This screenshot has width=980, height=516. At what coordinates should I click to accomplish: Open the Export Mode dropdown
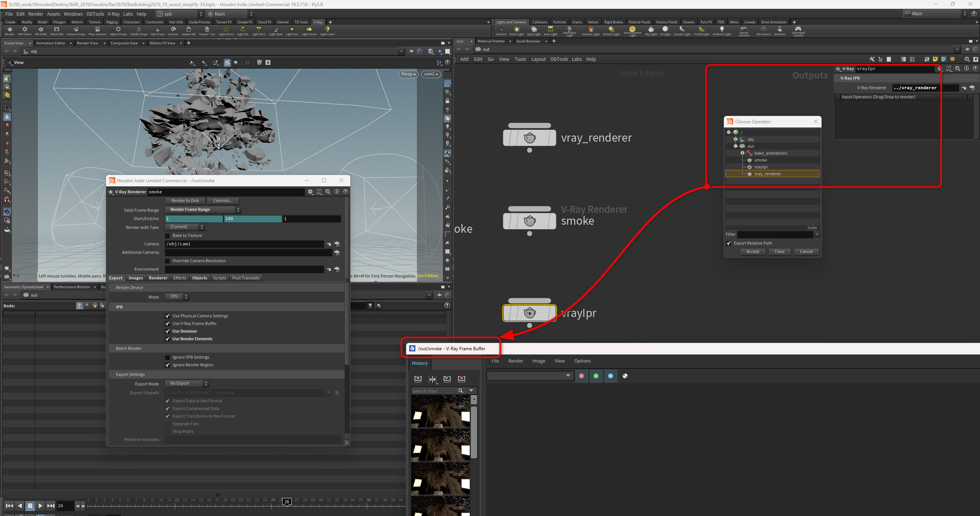click(x=187, y=384)
